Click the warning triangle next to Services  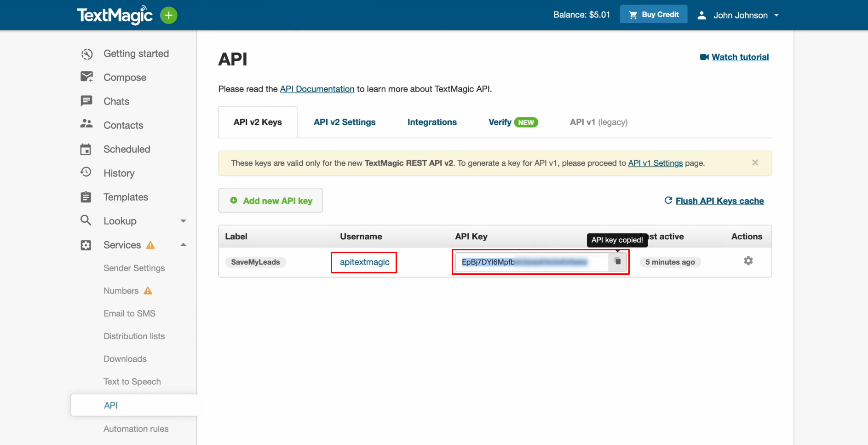click(x=150, y=245)
